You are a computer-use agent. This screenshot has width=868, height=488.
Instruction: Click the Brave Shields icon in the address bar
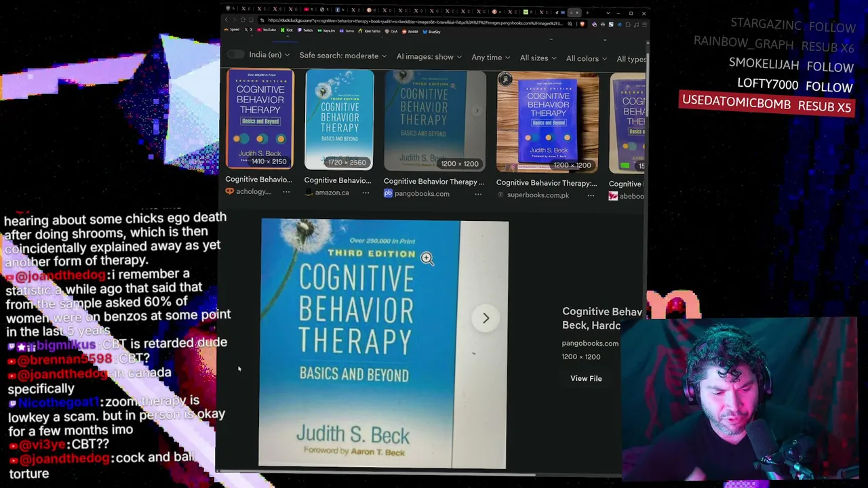pos(582,24)
